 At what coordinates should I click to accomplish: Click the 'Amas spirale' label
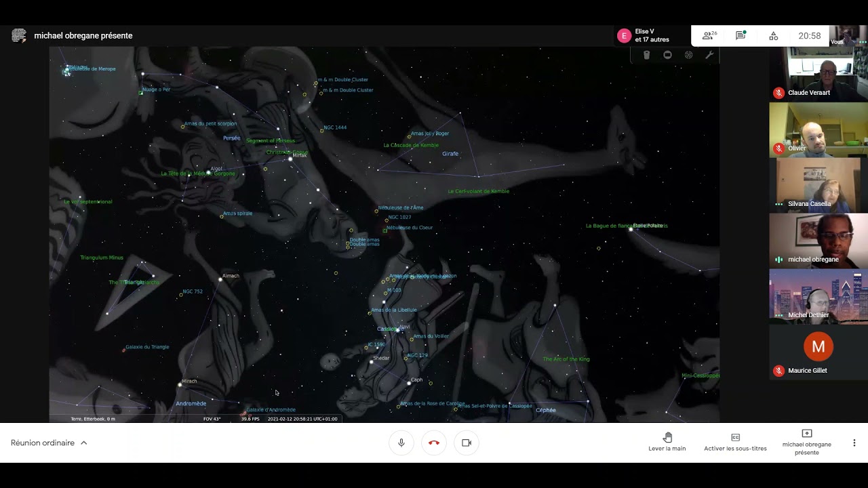(x=237, y=213)
